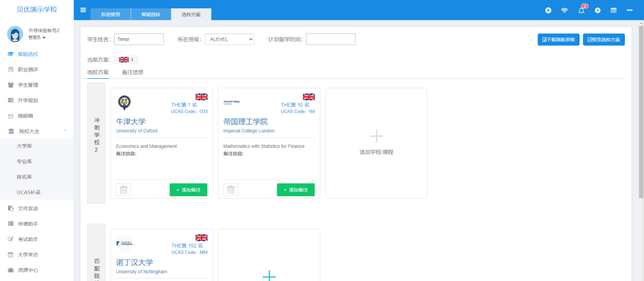Click the calendar icon in top bar
Image resolution: width=644 pixels, height=281 pixels.
pyautogui.click(x=613, y=10)
